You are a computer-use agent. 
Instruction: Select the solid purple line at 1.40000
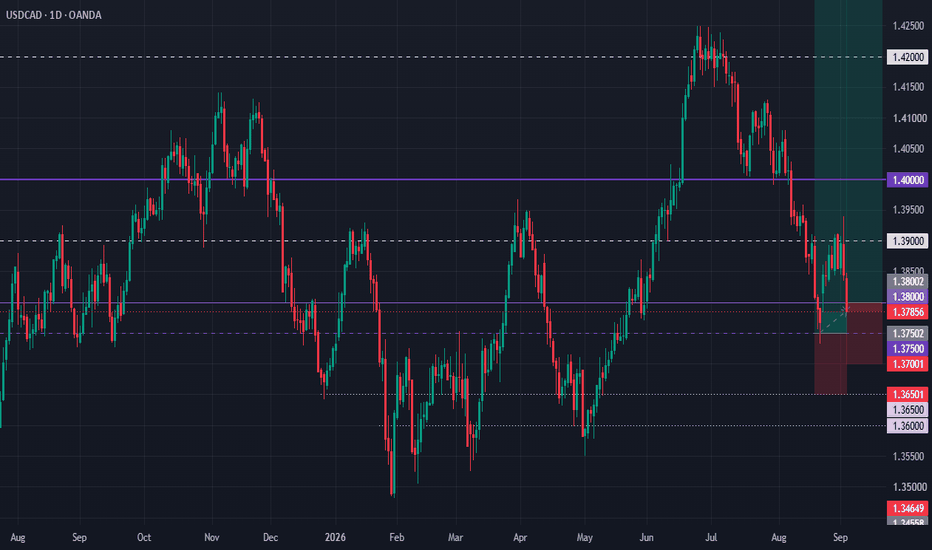[443, 179]
